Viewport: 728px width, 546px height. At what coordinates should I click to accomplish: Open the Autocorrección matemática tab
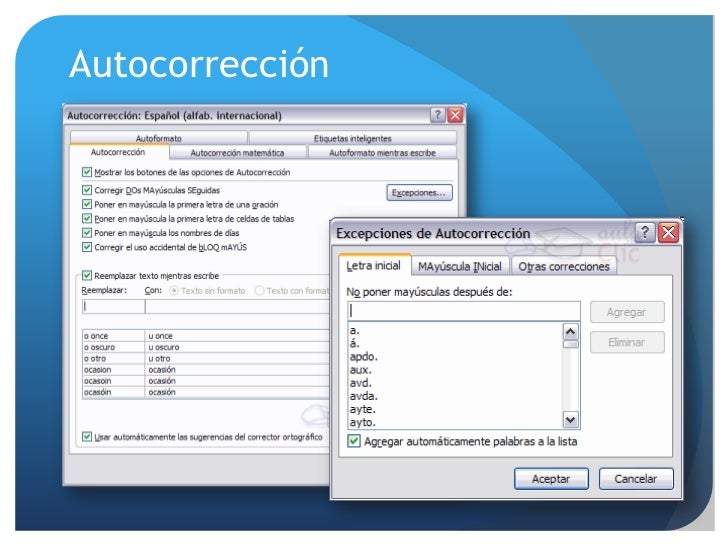pos(237,153)
